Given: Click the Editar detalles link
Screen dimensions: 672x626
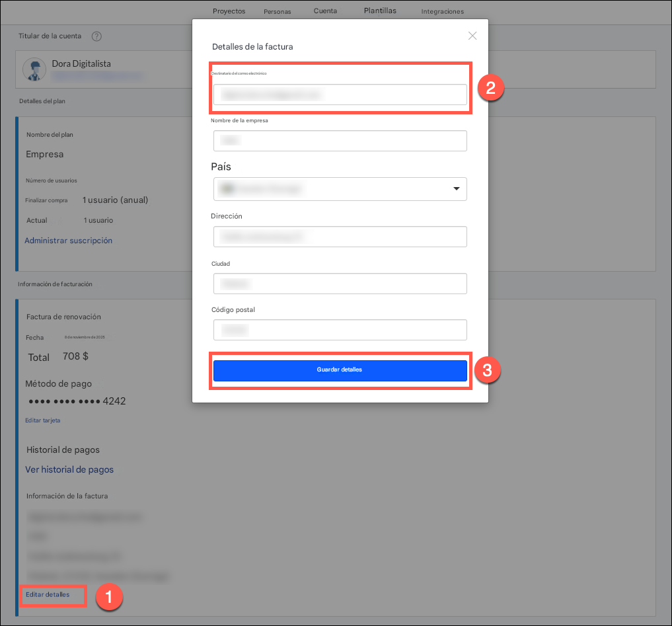Looking at the screenshot, I should [48, 595].
